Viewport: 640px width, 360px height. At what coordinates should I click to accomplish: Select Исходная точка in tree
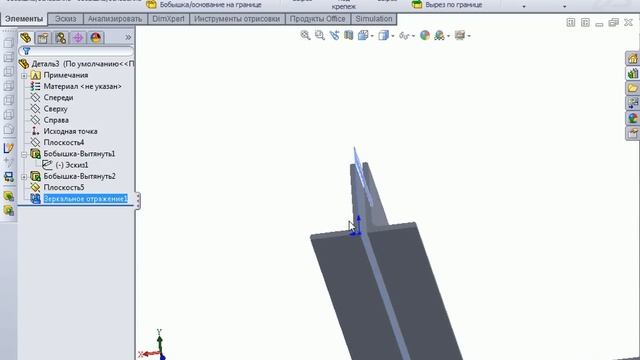70,131
